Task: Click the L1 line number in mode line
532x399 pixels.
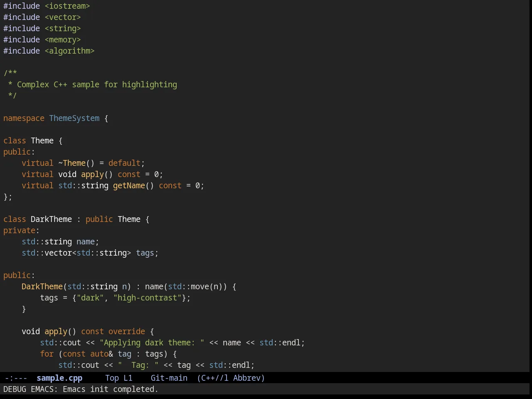Action: [x=128, y=378]
